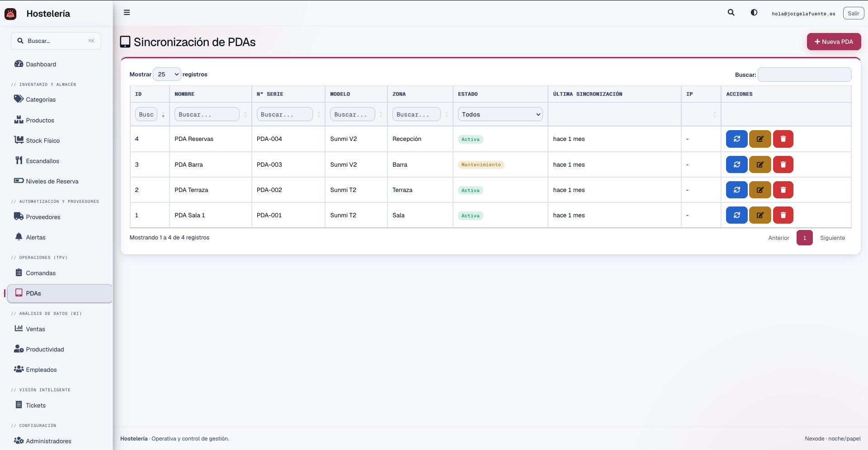Image resolution: width=868 pixels, height=450 pixels.
Task: Click the Nº Serie column filter field
Action: [x=284, y=114]
